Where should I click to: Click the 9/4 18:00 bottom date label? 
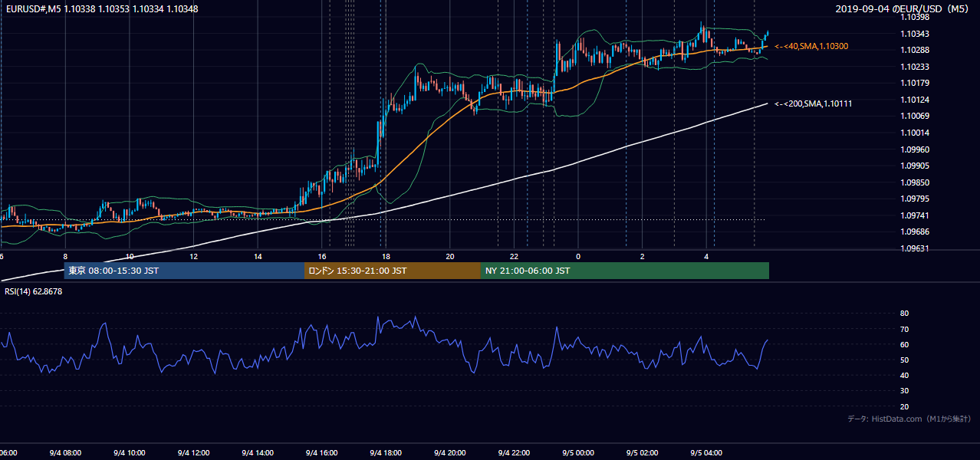386,453
